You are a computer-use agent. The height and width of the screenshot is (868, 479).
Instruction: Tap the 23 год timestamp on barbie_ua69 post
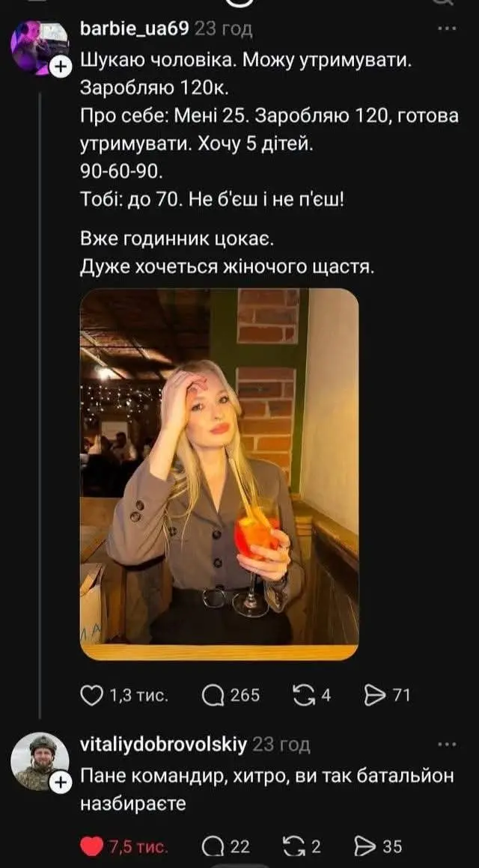[x=223, y=29]
